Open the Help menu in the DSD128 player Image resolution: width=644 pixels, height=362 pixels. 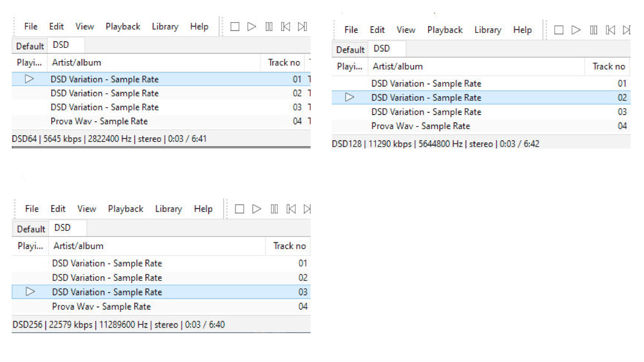pos(522,30)
